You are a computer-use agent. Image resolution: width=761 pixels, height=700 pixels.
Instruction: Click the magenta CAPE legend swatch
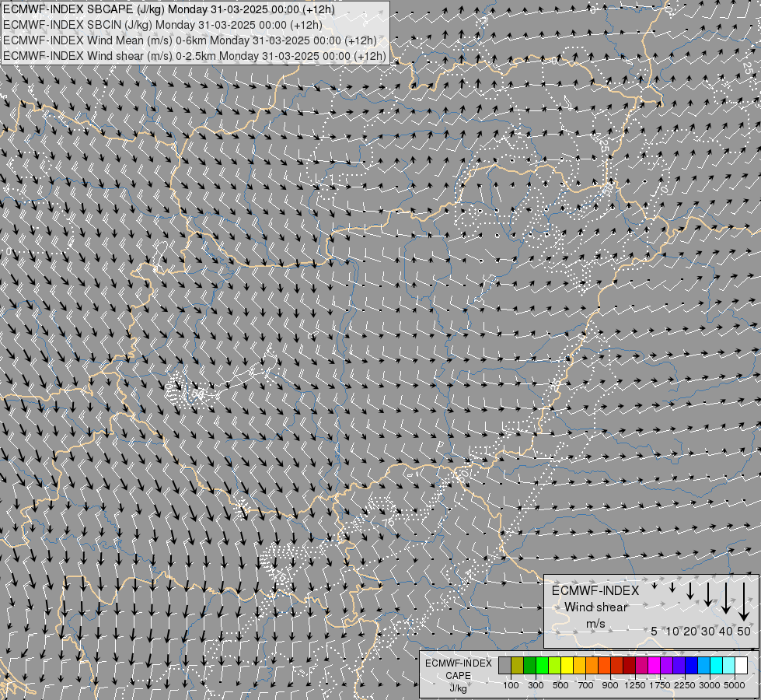tap(655, 665)
